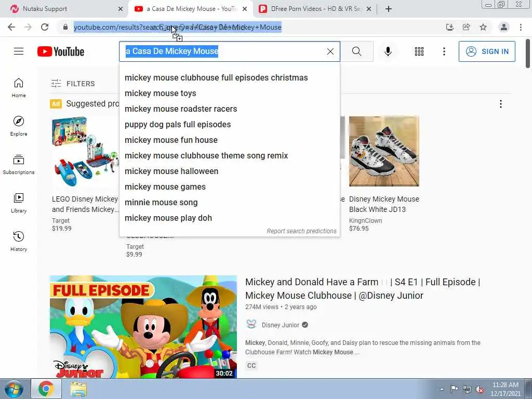Open File Explorer from the taskbar
Viewport: 532px width, 399px height.
[x=79, y=389]
